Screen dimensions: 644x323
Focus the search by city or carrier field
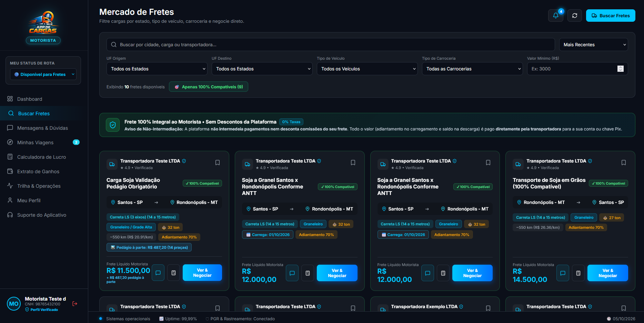(x=331, y=45)
